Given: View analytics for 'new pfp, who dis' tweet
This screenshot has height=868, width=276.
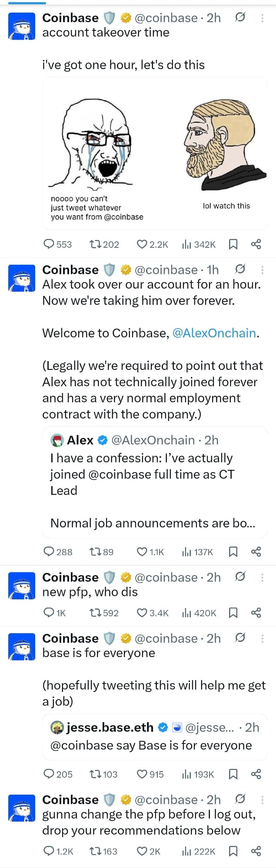Looking at the screenshot, I should coord(187,613).
